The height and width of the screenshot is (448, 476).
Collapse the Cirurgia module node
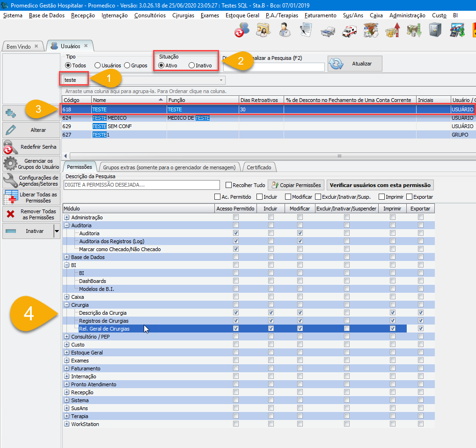(x=66, y=305)
